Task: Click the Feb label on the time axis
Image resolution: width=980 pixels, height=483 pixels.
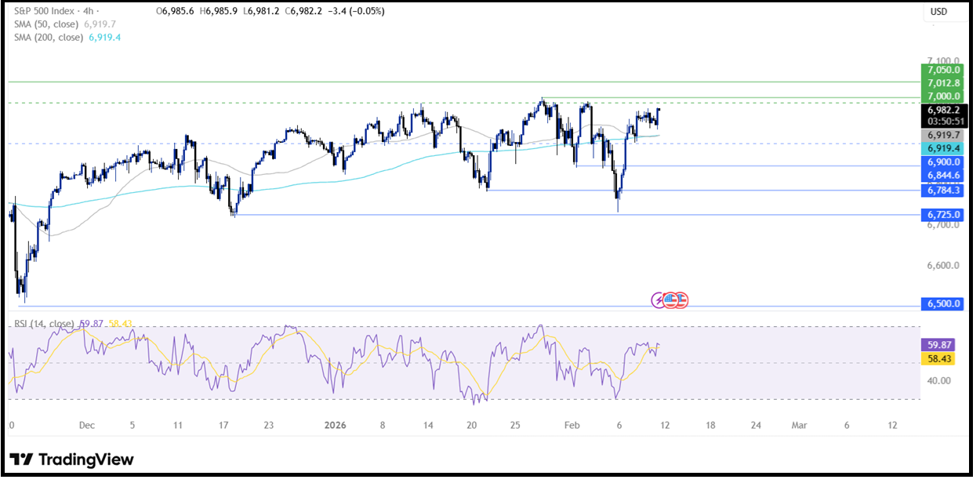Action: (572, 425)
